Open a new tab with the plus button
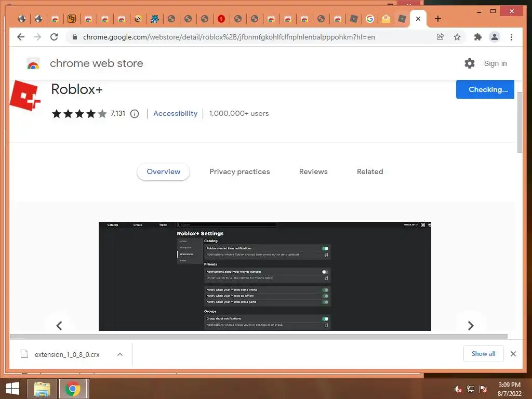The height and width of the screenshot is (399, 532). coord(437,19)
